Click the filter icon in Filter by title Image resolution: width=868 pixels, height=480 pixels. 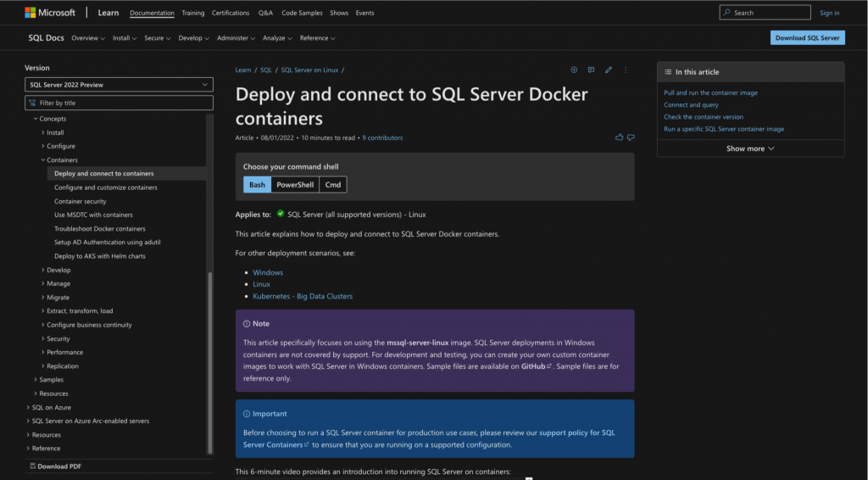coord(32,103)
